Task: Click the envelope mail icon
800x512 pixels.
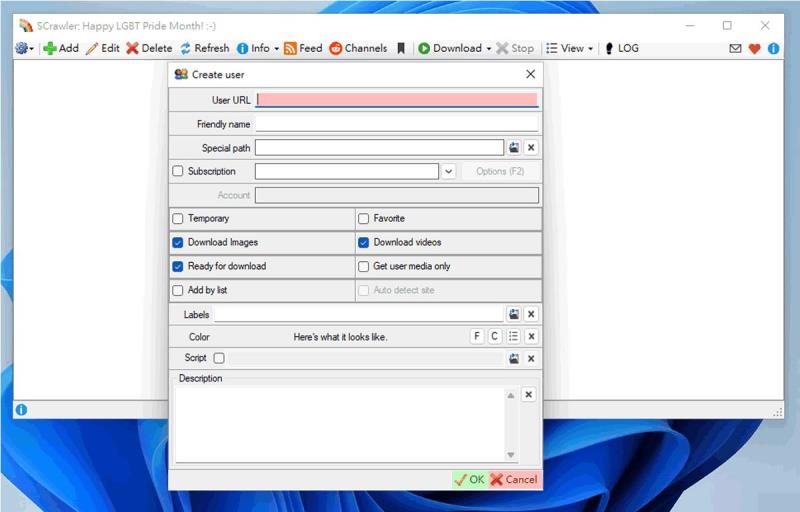Action: [x=735, y=48]
